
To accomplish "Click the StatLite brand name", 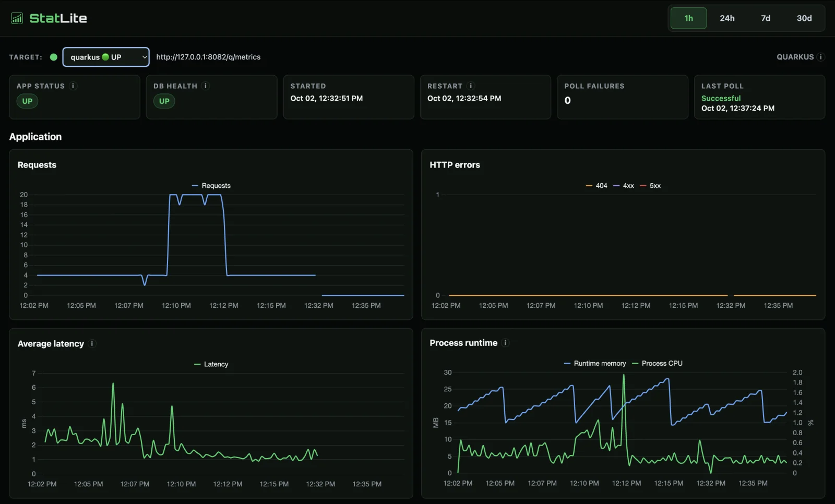I will [58, 18].
